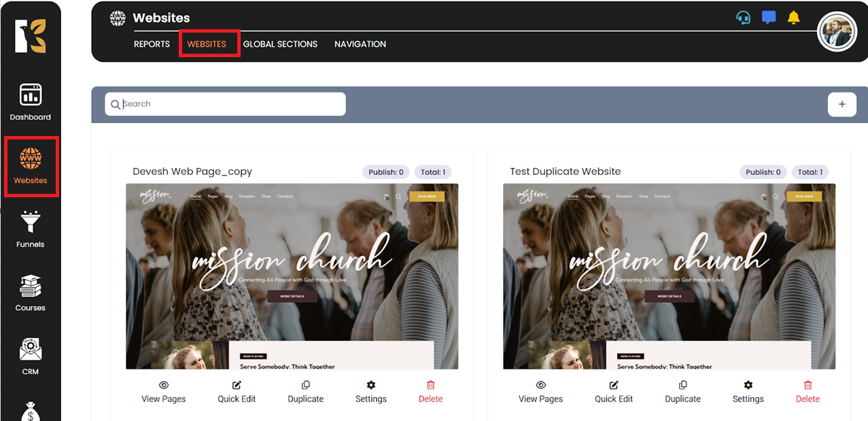The width and height of the screenshot is (868, 421).
Task: Switch to the Reports tab
Action: pos(152,44)
